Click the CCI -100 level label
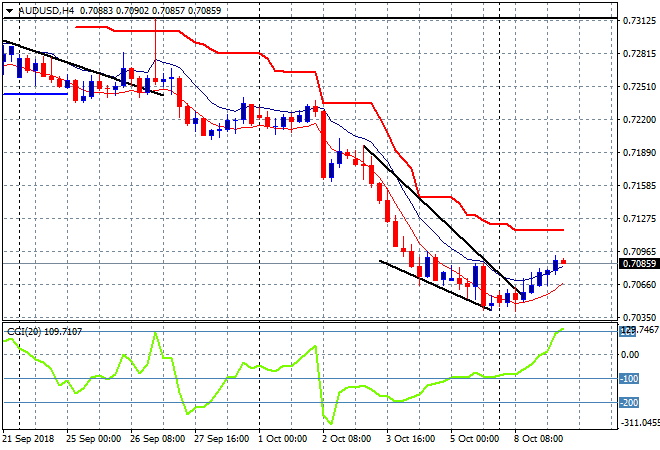660x450 pixels. 629,378
